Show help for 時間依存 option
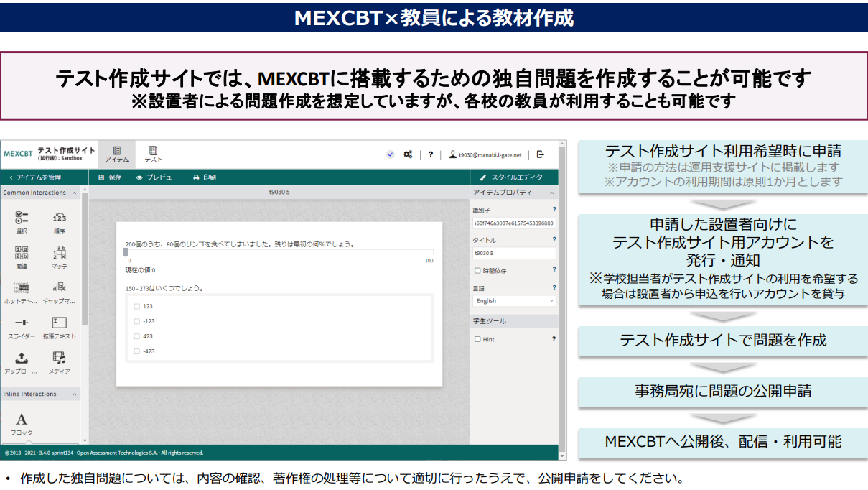Screen dimensions: 868x490 554,269
